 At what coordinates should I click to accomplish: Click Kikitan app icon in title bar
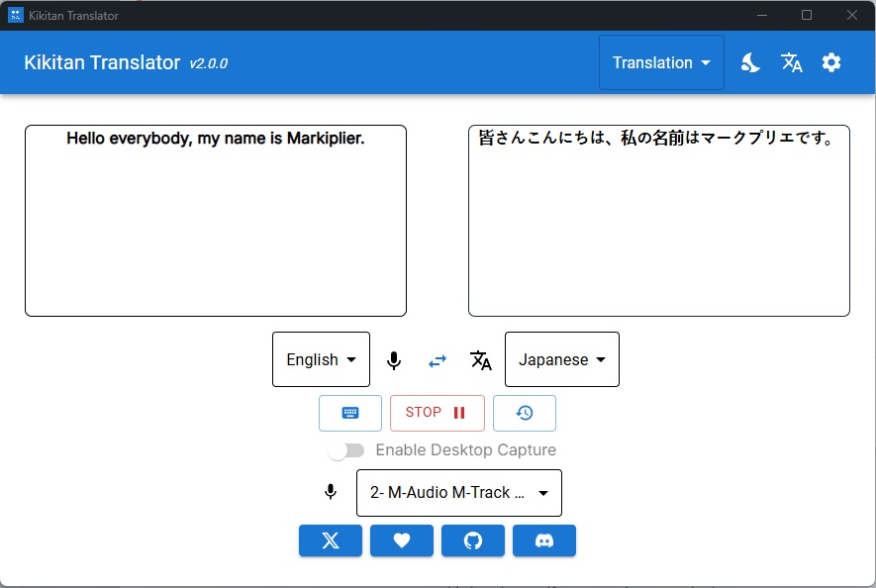pos(16,15)
